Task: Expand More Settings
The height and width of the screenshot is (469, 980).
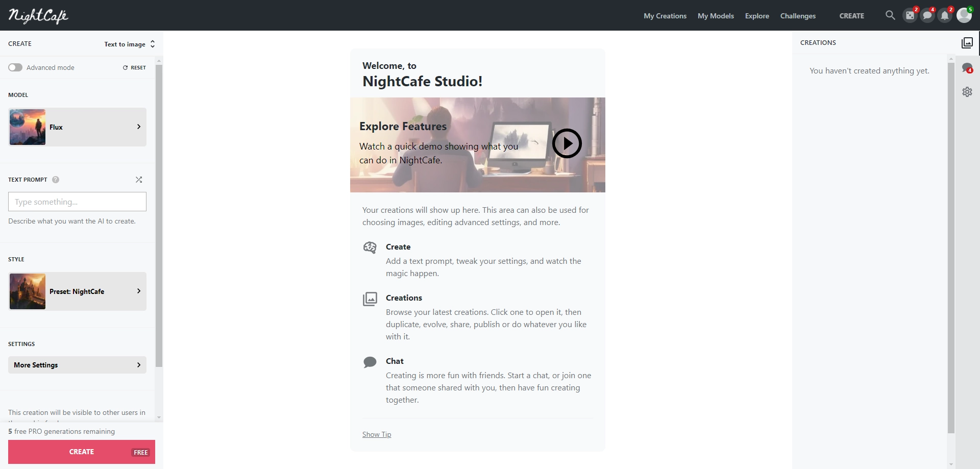Action: point(78,365)
